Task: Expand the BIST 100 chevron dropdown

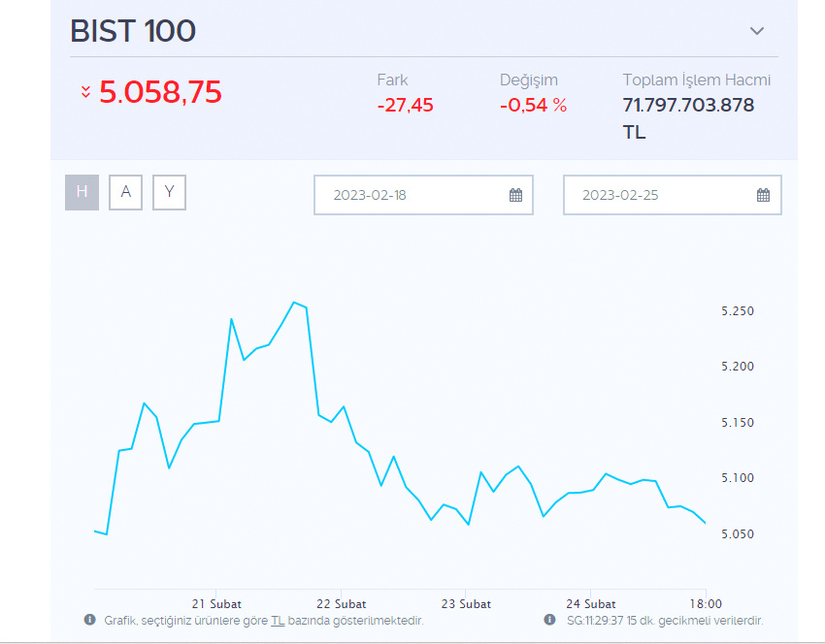Action: pos(757,31)
